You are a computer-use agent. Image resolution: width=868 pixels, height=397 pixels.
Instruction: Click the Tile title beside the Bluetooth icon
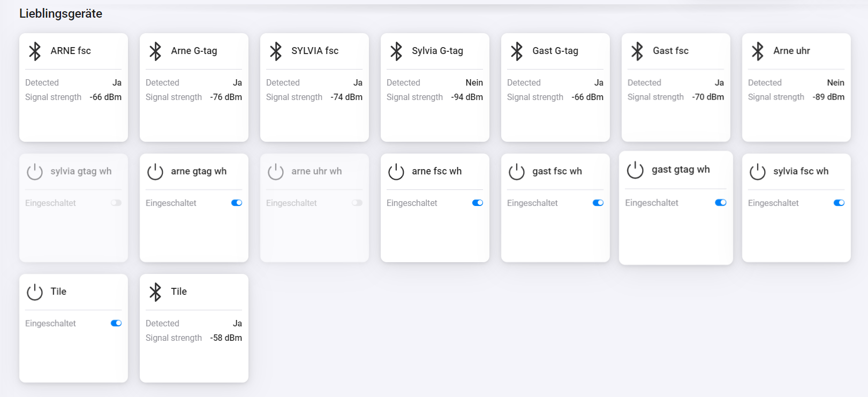click(179, 292)
